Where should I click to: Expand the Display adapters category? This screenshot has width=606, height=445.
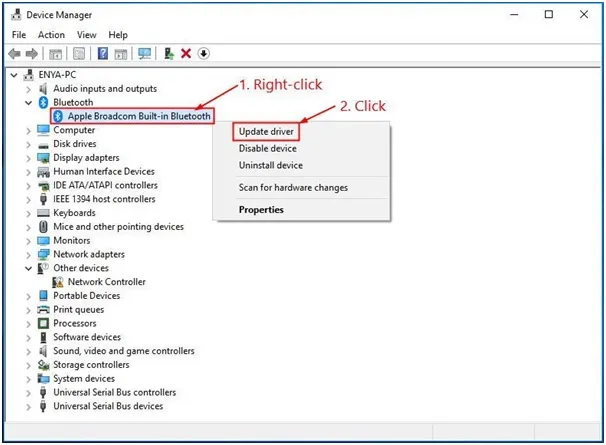28,158
